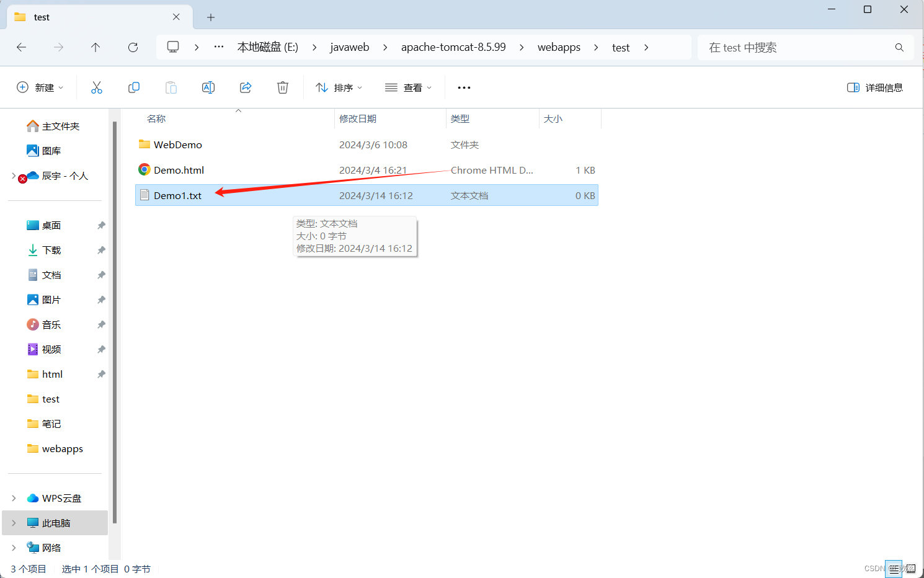Image resolution: width=924 pixels, height=578 pixels.
Task: Click chevron after webapps in path
Action: coord(596,47)
